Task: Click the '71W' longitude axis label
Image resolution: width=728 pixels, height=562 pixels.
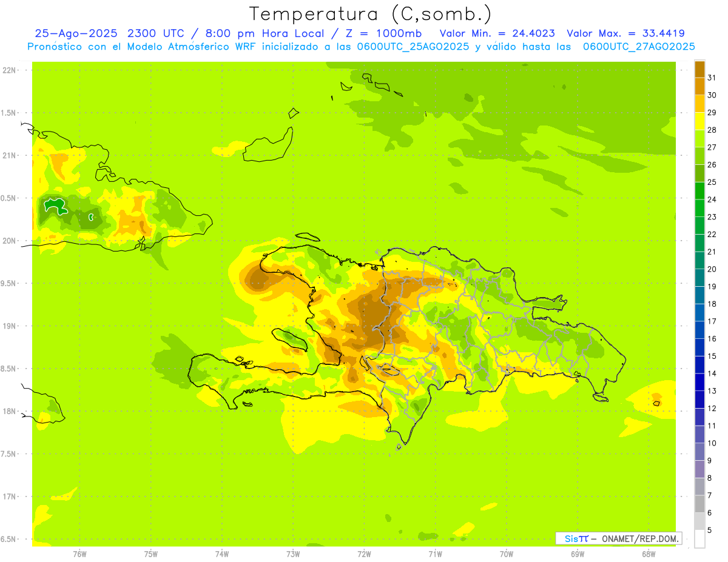Action: (435, 554)
